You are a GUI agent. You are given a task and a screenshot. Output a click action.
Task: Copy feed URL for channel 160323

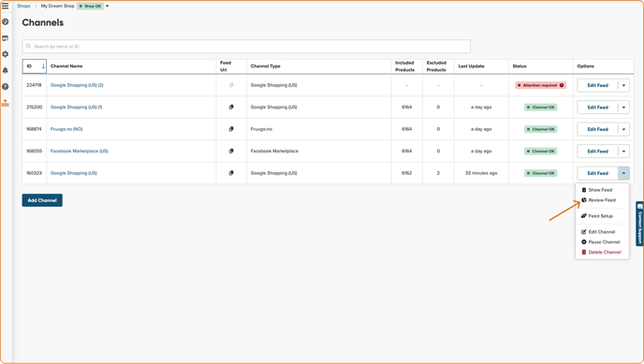pos(231,173)
